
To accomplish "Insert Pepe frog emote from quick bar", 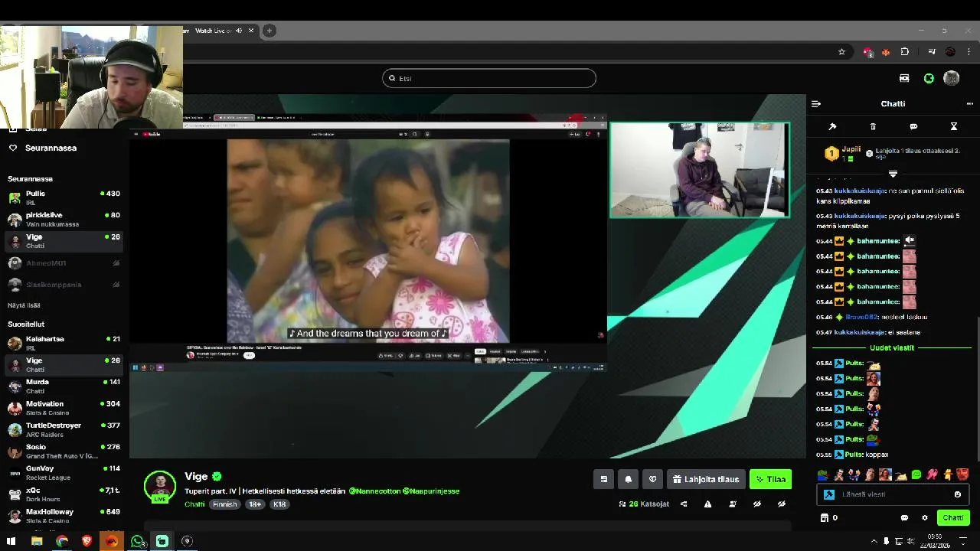I will point(822,475).
